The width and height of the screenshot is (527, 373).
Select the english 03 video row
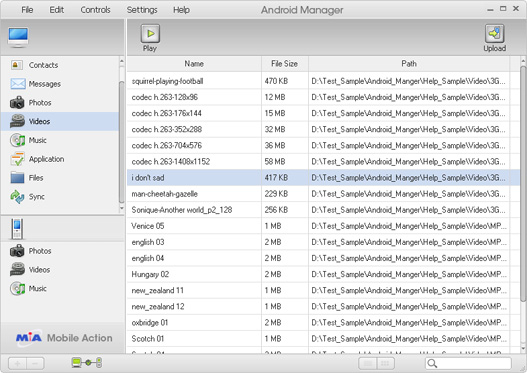click(x=323, y=242)
